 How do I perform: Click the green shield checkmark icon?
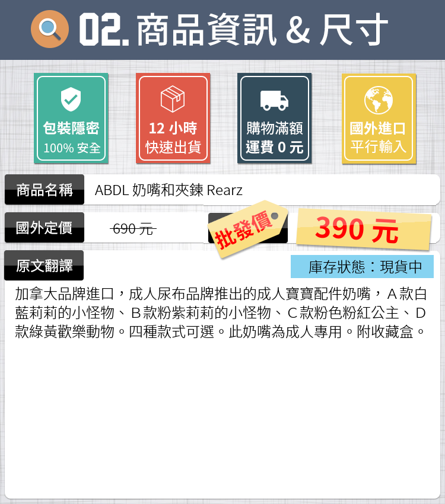71,100
